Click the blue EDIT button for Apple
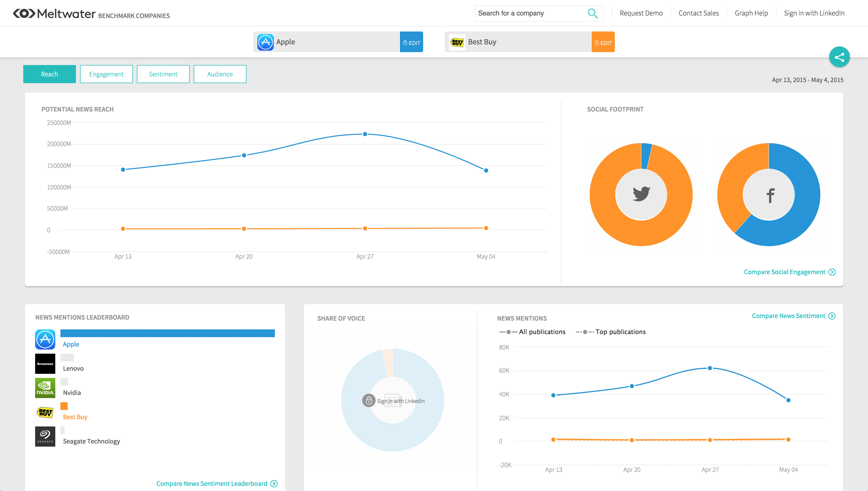 [411, 42]
